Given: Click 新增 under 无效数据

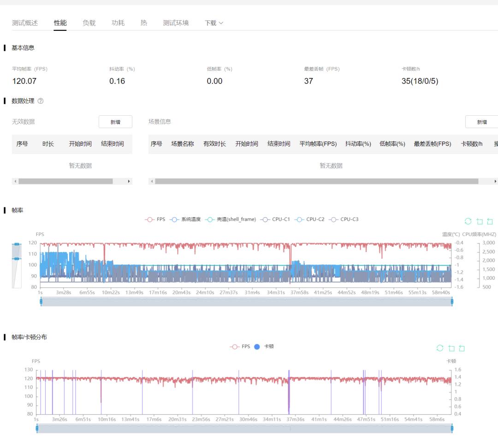Looking at the screenshot, I should tap(115, 122).
